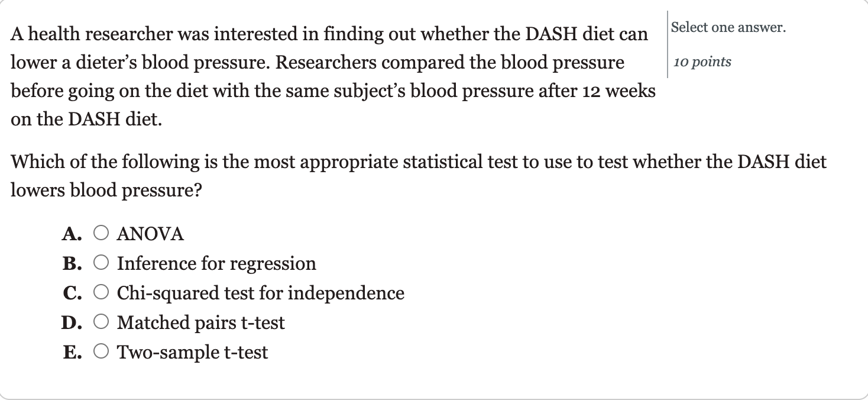Click the letter label B
This screenshot has width=868, height=400.
point(72,263)
